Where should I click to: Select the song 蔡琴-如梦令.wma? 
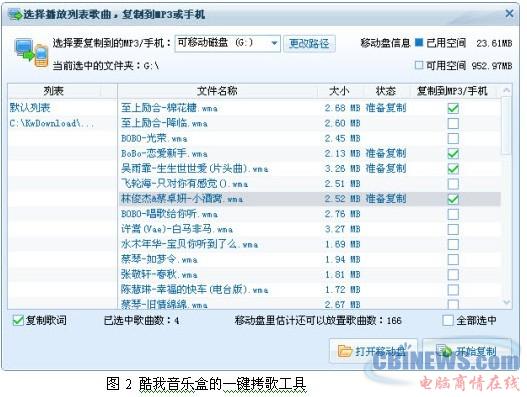pos(159,260)
